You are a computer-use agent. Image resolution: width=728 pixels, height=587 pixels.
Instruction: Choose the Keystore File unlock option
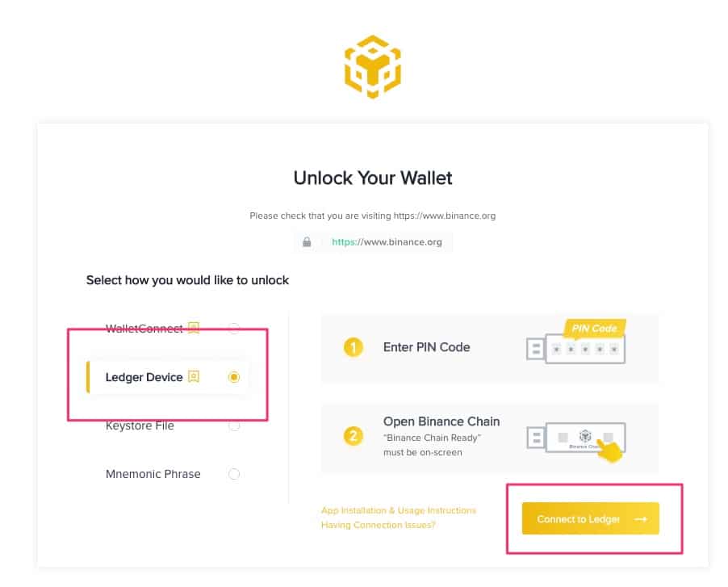click(140, 426)
